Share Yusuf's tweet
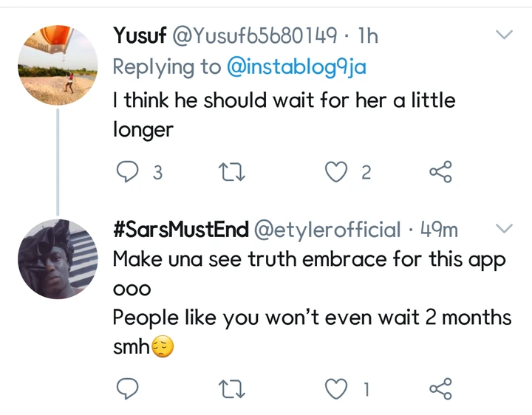Viewport: 532px width, 415px height. pyautogui.click(x=440, y=173)
